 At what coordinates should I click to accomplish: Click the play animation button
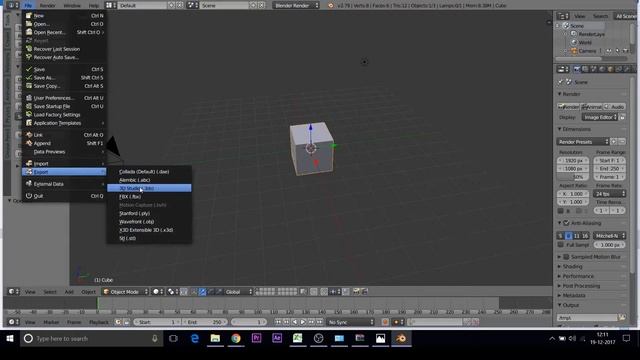pos(303,322)
